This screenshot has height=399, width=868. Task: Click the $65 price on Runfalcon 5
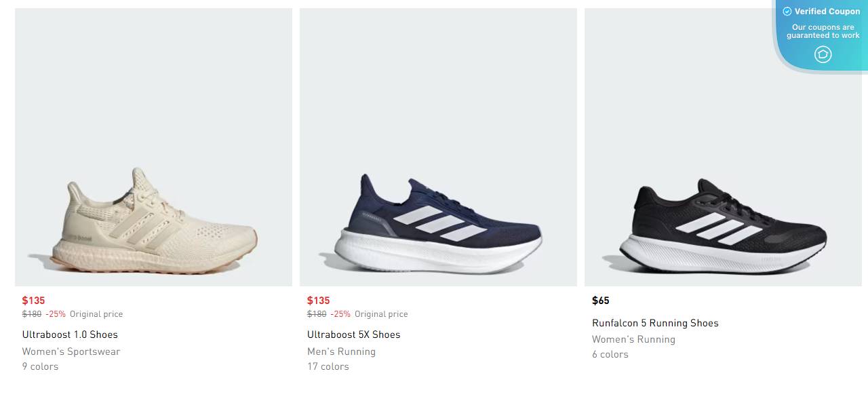(x=601, y=300)
